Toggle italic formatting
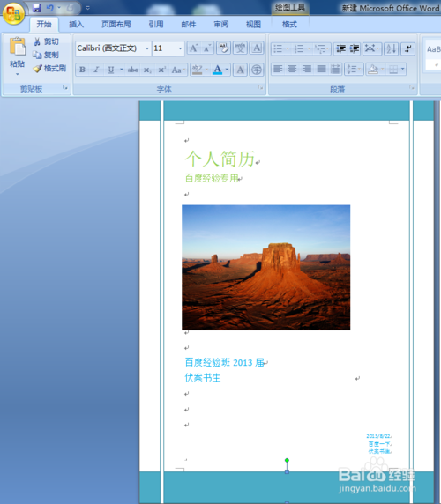Viewport: 441px width, 504px height. (x=96, y=70)
